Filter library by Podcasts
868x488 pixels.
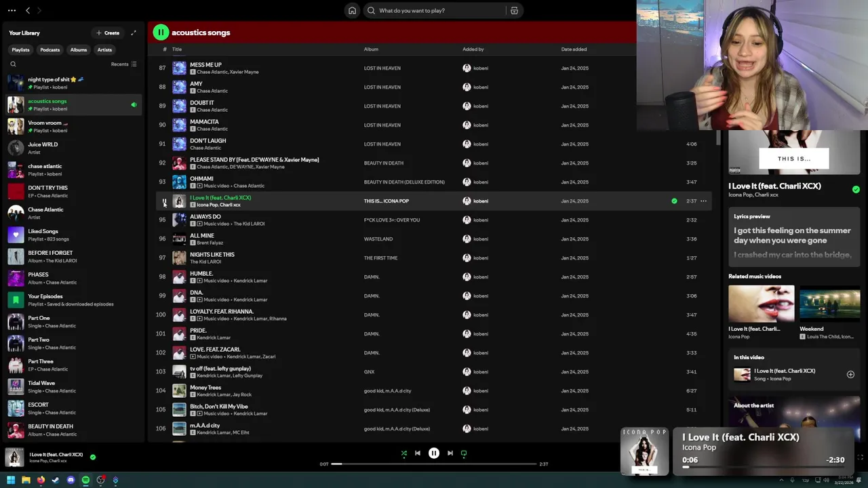tap(50, 49)
